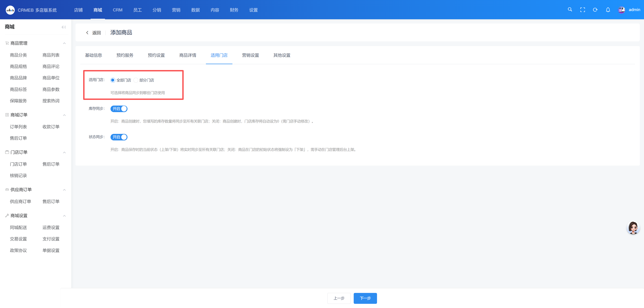Image resolution: width=644 pixels, height=308 pixels.
Task: Open notifications bell icon
Action: tap(608, 10)
